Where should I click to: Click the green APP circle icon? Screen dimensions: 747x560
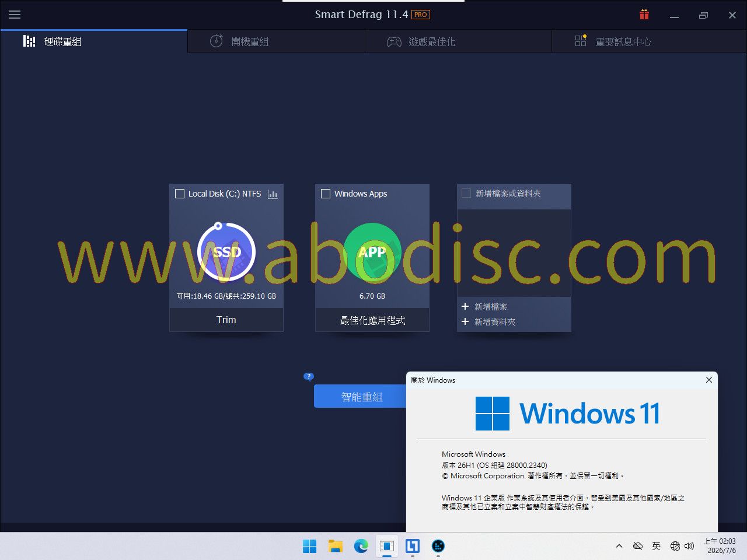pyautogui.click(x=372, y=252)
